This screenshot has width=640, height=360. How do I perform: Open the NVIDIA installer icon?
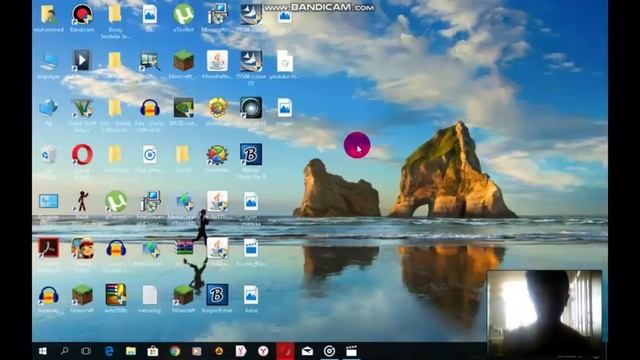click(183, 108)
